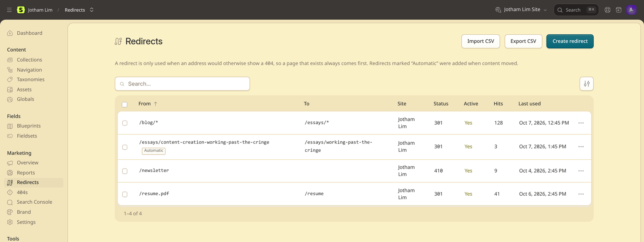Click the 410 status value
The image size is (644, 242).
tap(438, 171)
